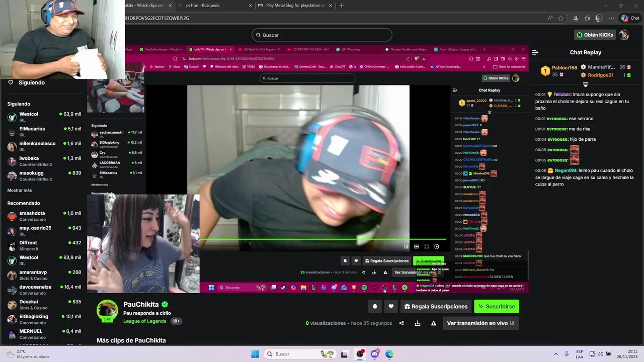Image resolution: width=644 pixels, height=362 pixels.
Task: Click the Regala Suscripciones gift button
Action: click(x=436, y=306)
